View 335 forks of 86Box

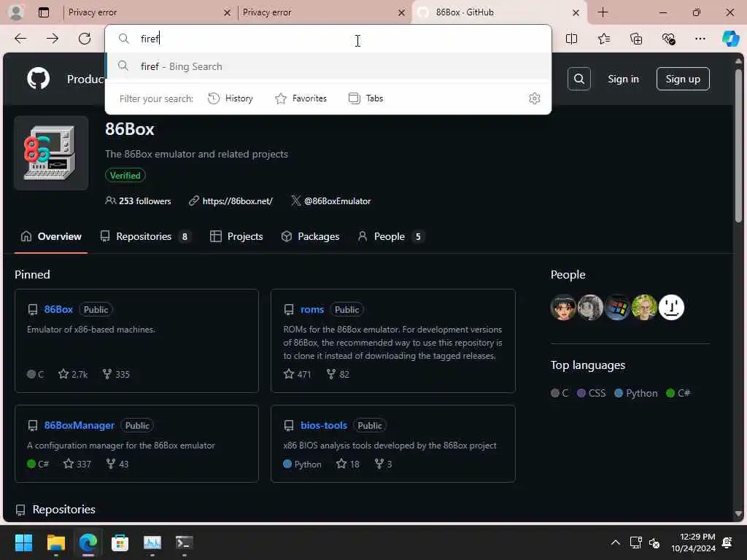116,374
